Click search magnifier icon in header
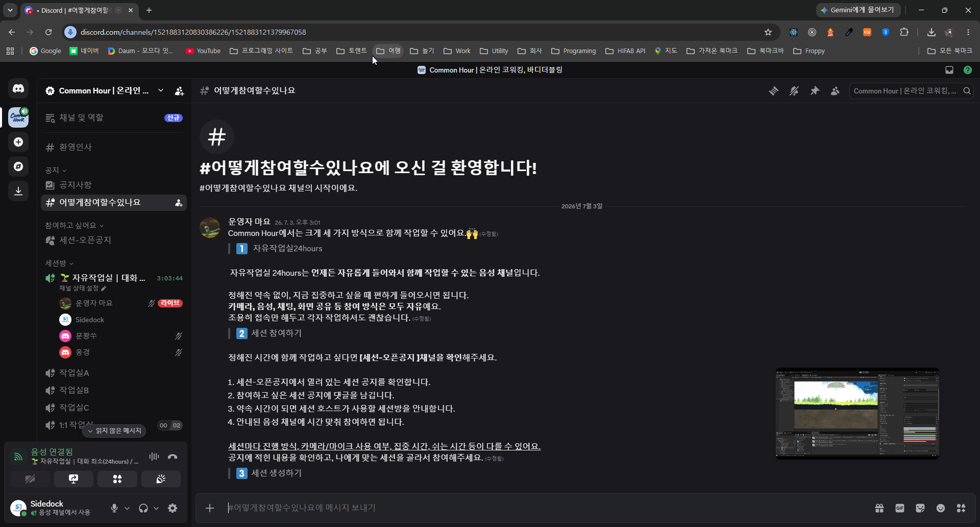980x527 pixels. coord(967,91)
